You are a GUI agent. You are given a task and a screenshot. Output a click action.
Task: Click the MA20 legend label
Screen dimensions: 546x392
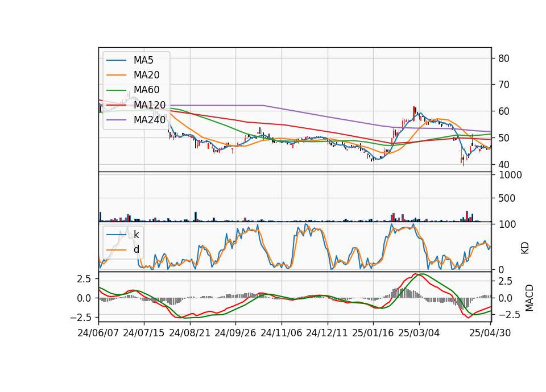[147, 75]
